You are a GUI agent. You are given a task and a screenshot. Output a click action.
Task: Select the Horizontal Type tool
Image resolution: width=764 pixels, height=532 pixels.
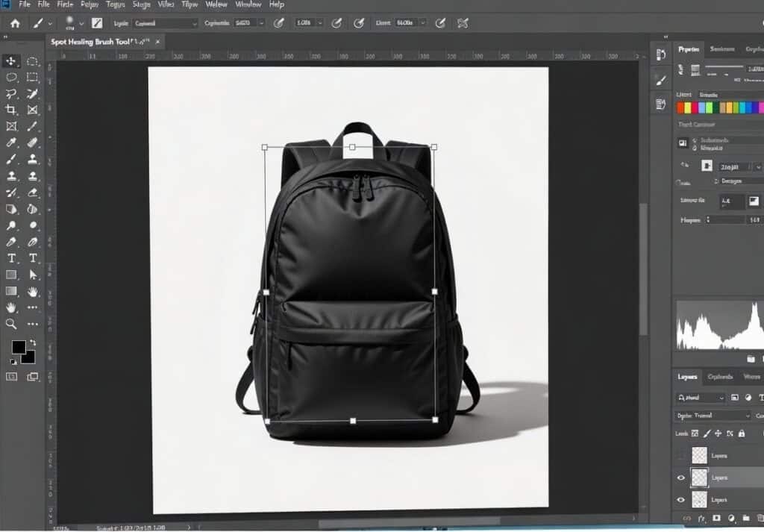tap(11, 257)
